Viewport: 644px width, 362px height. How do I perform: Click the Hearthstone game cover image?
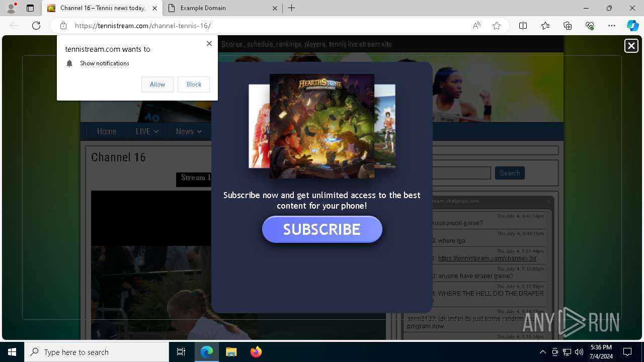(322, 126)
